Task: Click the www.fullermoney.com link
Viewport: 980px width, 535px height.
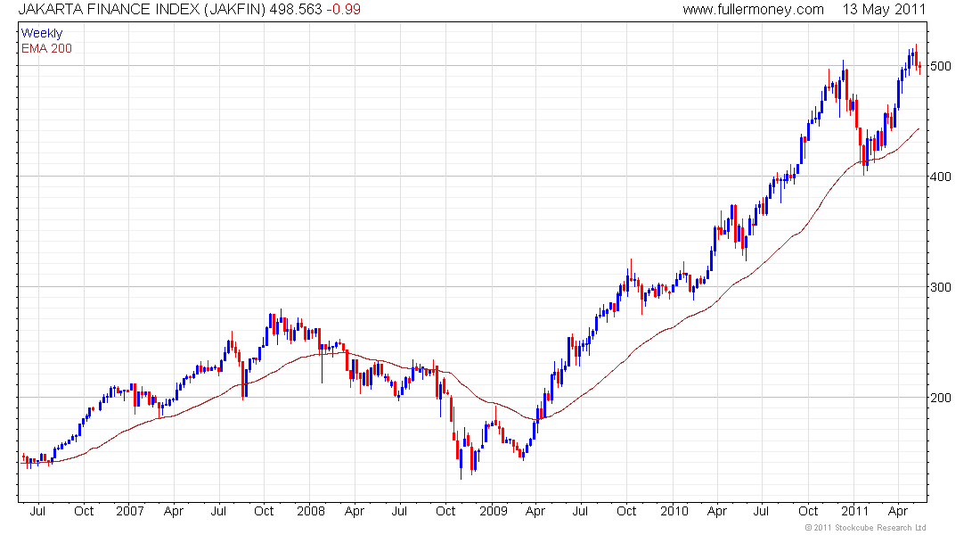Action: click(x=753, y=10)
